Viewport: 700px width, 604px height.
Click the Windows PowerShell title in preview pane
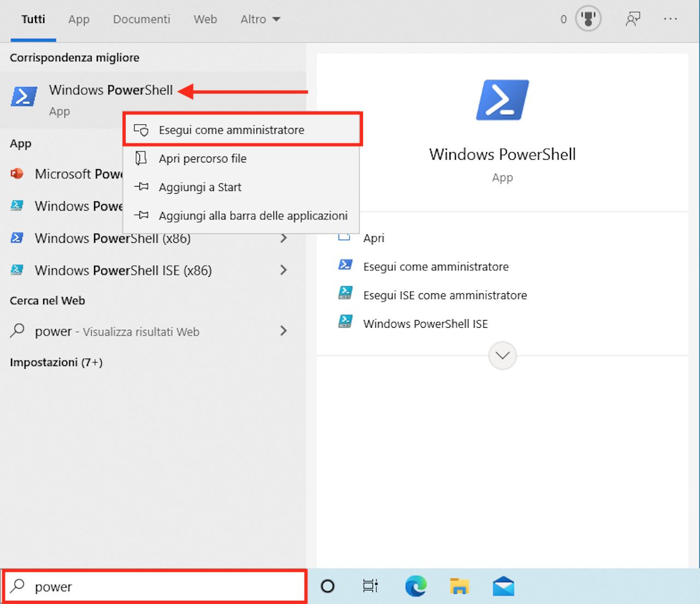point(502,154)
